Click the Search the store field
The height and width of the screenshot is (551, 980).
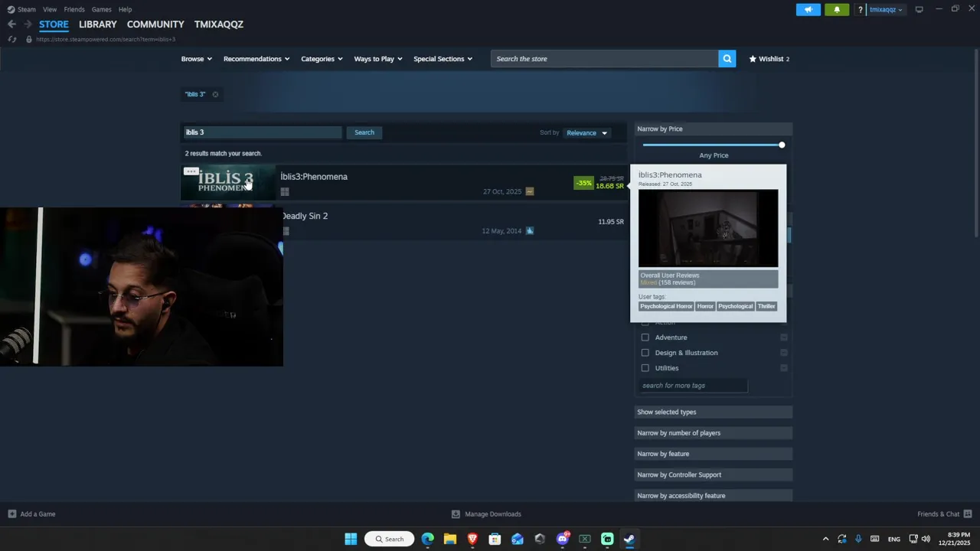point(605,59)
